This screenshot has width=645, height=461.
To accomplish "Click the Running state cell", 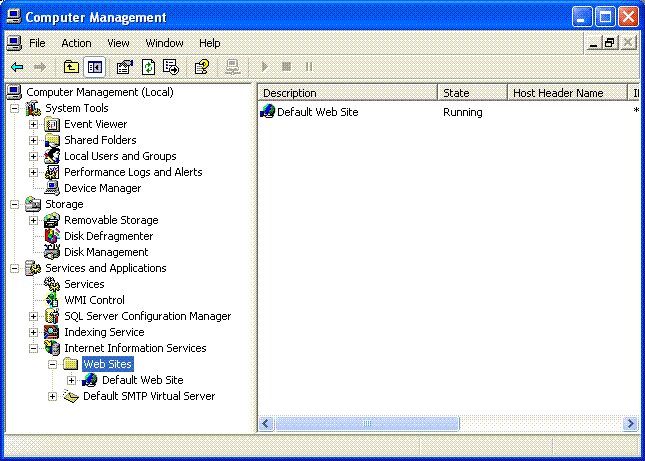I will (462, 112).
